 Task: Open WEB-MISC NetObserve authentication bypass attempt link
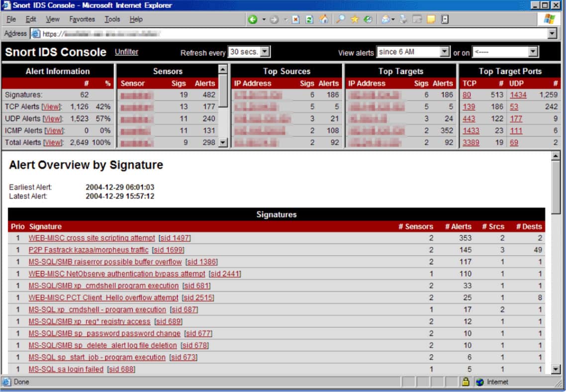[117, 274]
